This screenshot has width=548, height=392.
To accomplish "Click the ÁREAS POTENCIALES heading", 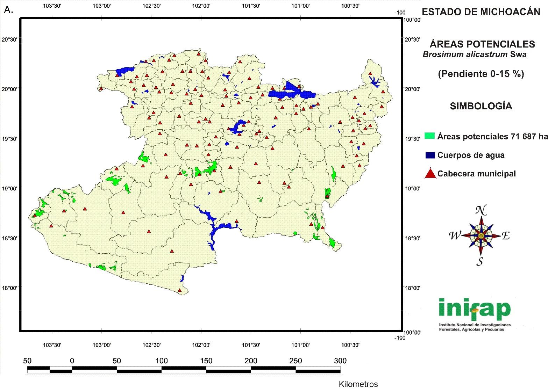I will point(482,44).
